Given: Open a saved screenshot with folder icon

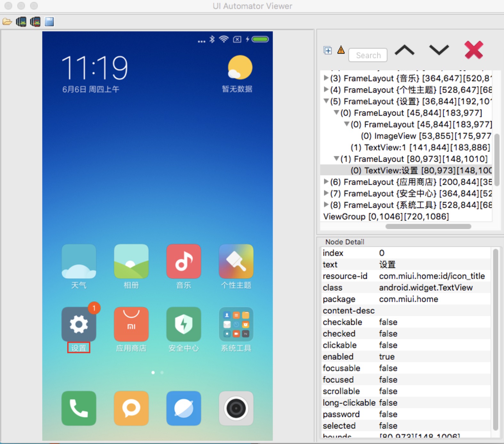Looking at the screenshot, I should pyautogui.click(x=7, y=22).
